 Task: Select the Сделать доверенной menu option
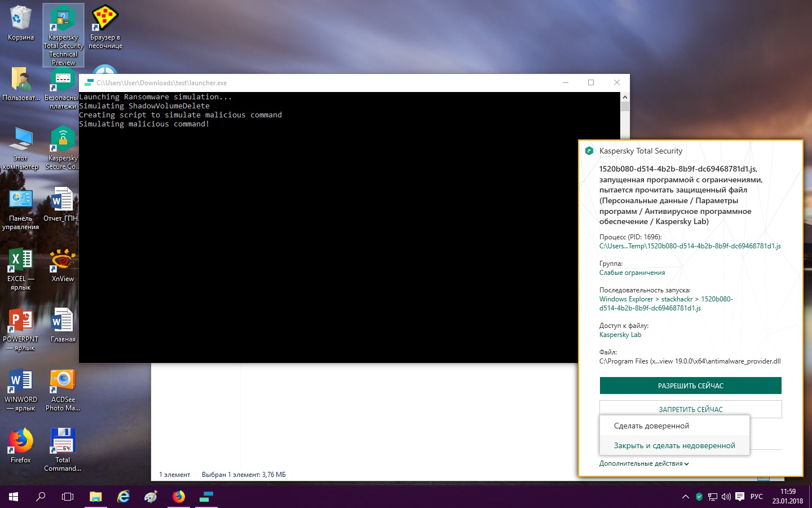point(651,426)
